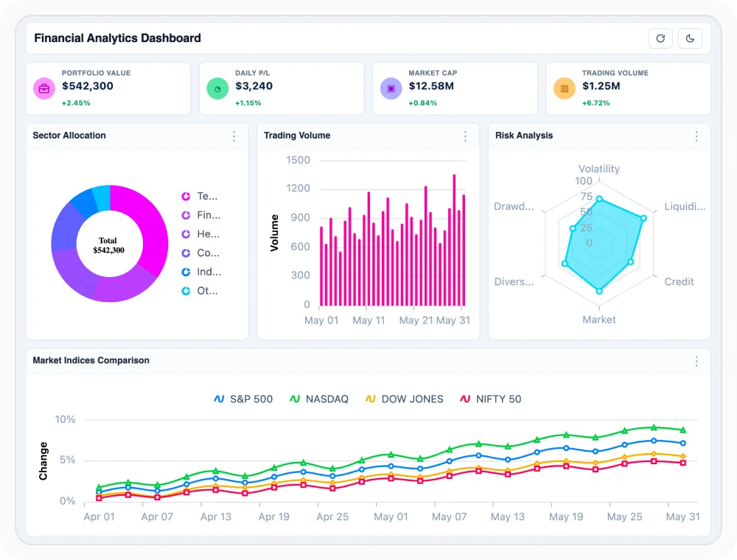Click the Apr 01 label on indices chart
Screen dimensions: 737x560
(x=99, y=517)
